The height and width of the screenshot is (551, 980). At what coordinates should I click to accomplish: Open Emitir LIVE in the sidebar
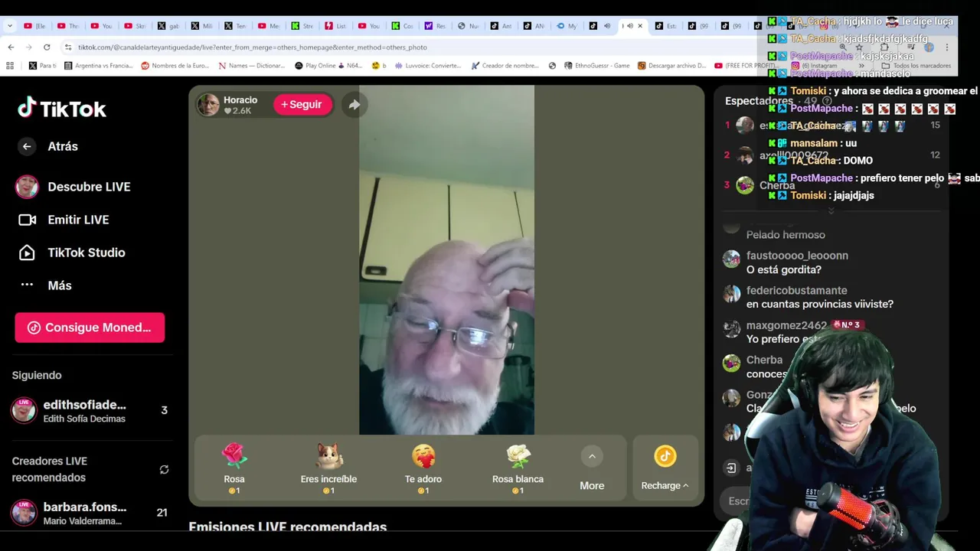tap(64, 220)
